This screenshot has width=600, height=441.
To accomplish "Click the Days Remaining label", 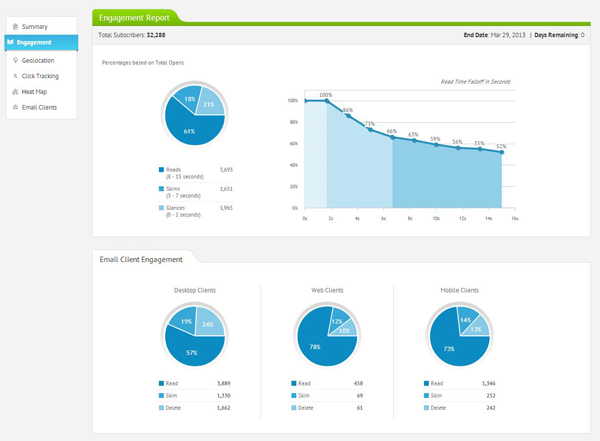I will coord(556,35).
